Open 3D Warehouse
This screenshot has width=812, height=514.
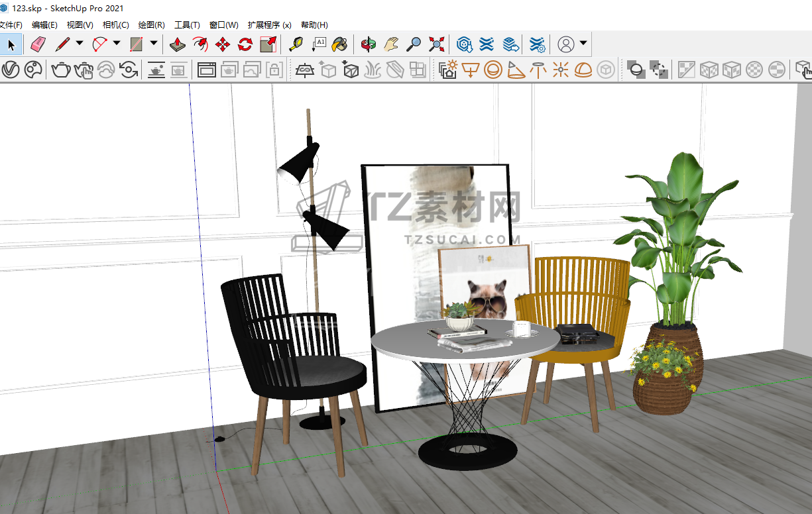pyautogui.click(x=465, y=44)
